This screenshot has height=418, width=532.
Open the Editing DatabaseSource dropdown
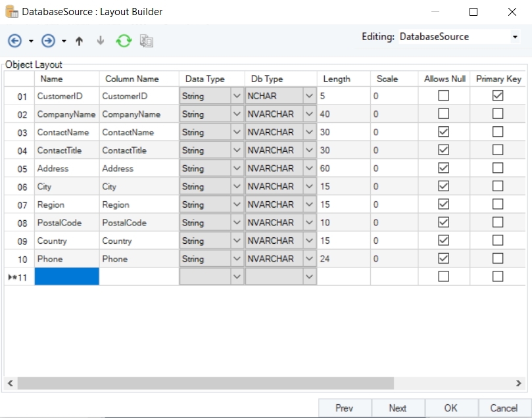pos(515,37)
